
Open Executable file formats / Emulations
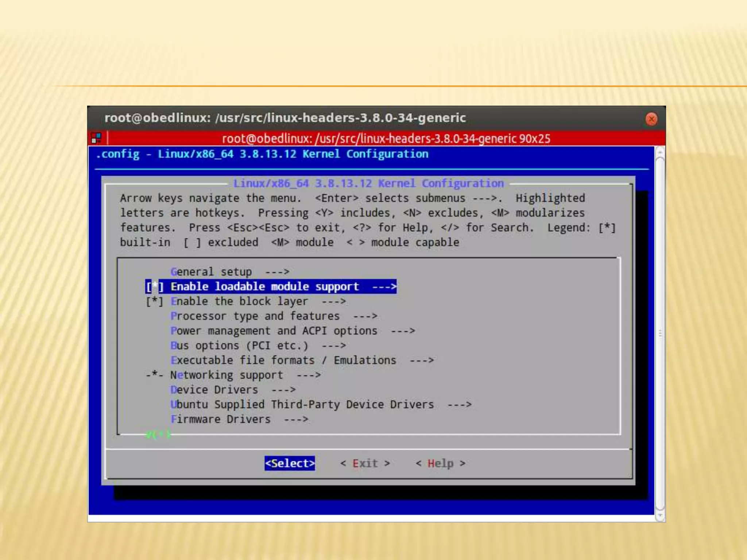283,360
